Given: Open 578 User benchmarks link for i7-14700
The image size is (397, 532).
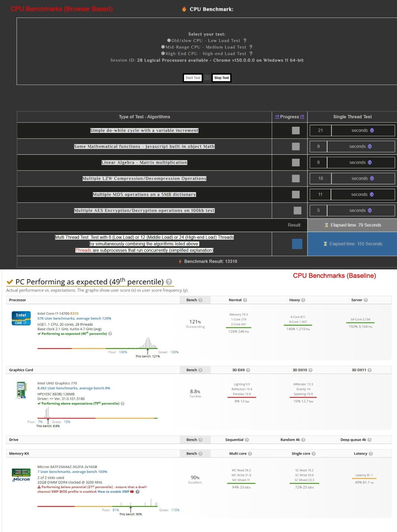Looking at the screenshot, I should [x=74, y=318].
